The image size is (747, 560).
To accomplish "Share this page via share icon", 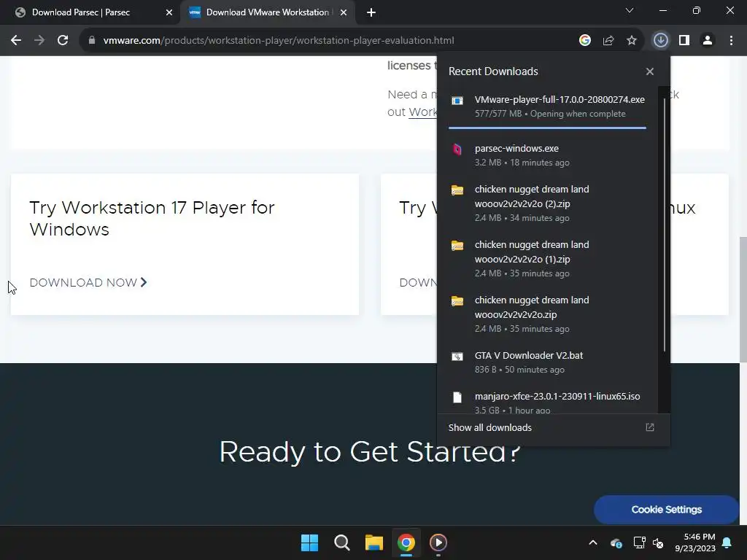I will [x=608, y=41].
